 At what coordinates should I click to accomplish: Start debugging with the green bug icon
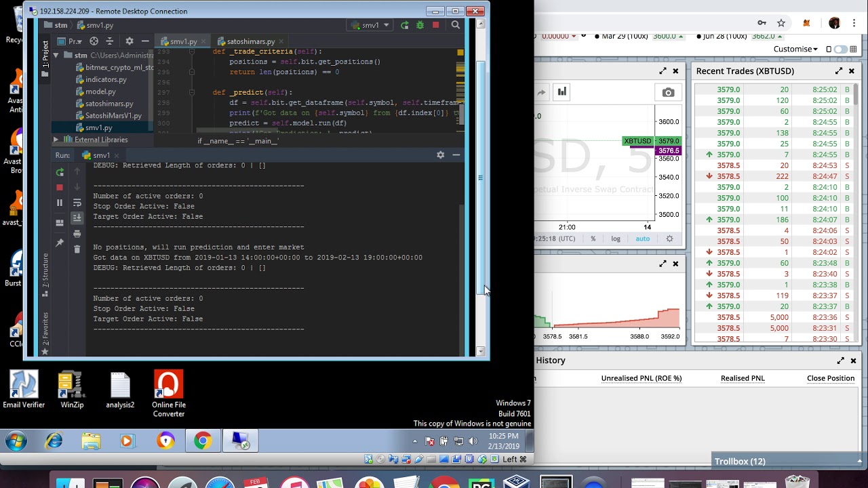point(420,25)
